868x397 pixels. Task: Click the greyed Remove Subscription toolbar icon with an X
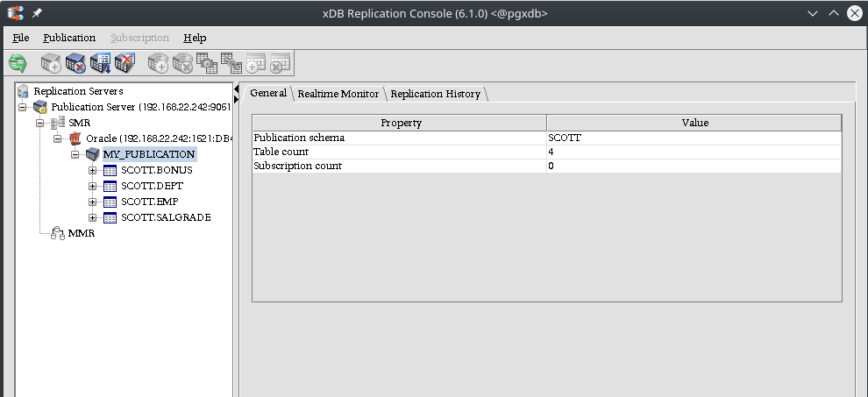(x=182, y=63)
